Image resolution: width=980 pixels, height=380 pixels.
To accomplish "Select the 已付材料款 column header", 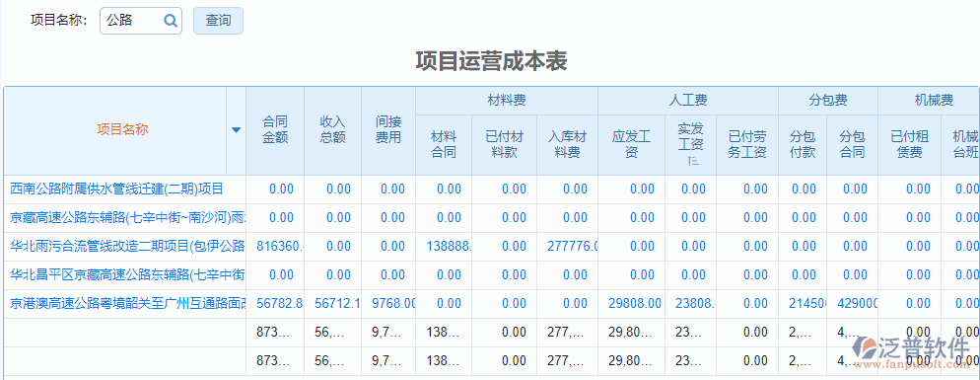I will tap(505, 145).
